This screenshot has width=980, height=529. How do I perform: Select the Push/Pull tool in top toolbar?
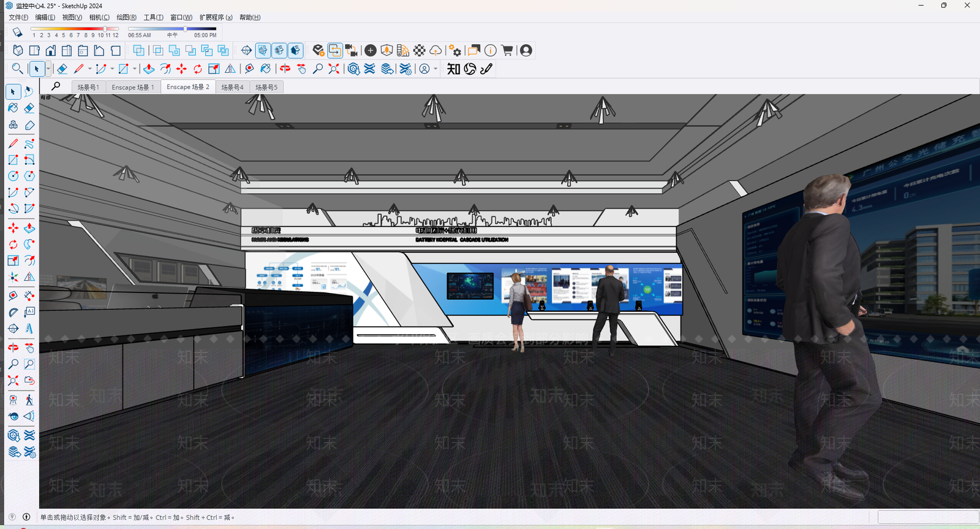coord(149,69)
